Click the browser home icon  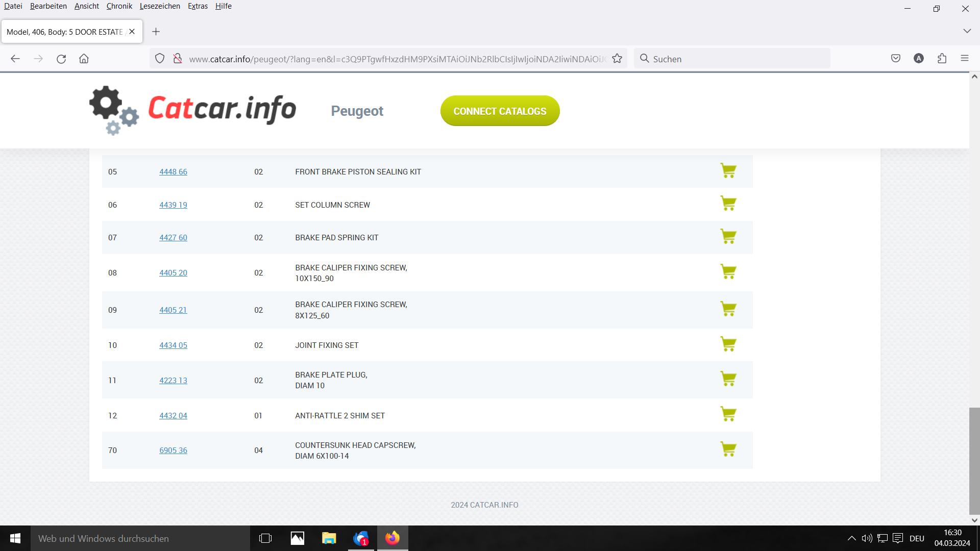pyautogui.click(x=84, y=59)
